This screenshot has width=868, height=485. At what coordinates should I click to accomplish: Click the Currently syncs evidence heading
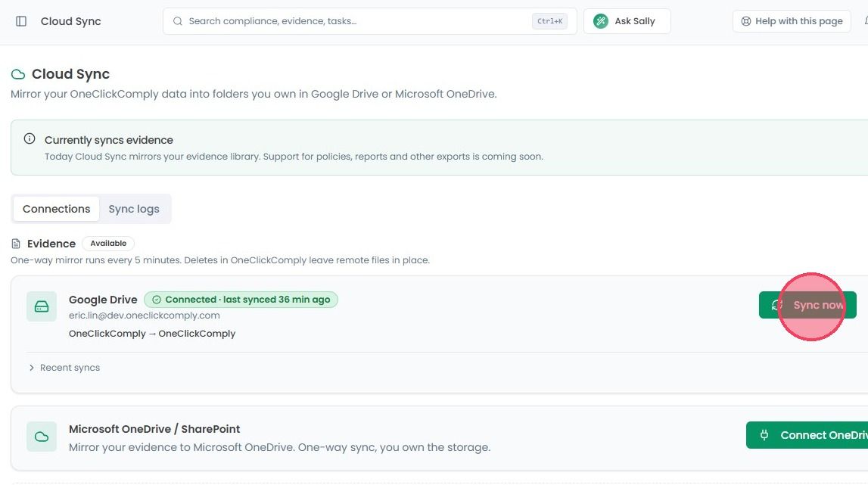(108, 140)
